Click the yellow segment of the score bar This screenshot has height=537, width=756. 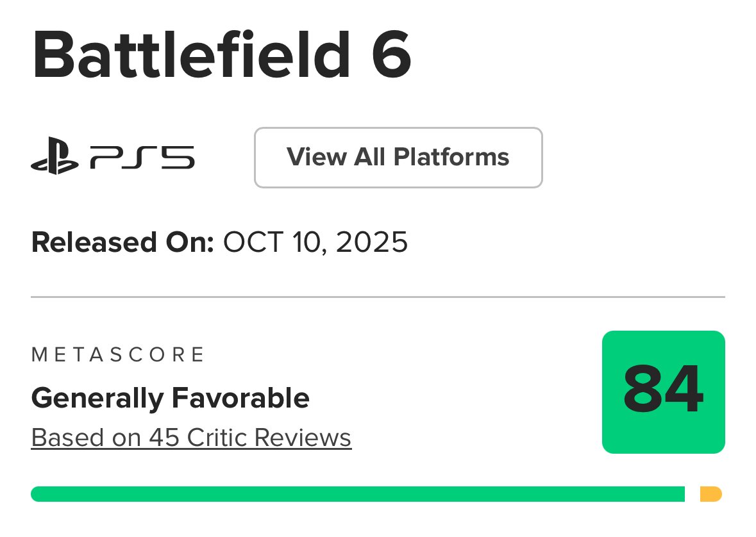[x=710, y=494]
